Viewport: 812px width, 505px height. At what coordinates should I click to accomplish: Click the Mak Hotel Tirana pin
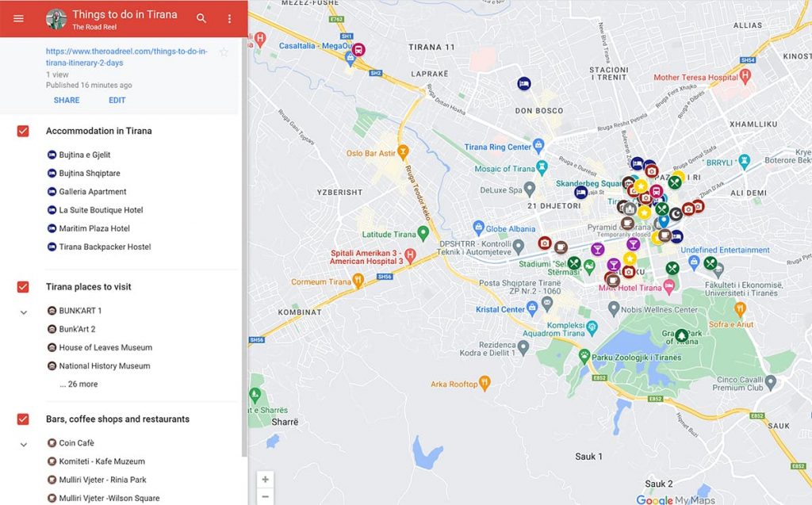(x=669, y=285)
